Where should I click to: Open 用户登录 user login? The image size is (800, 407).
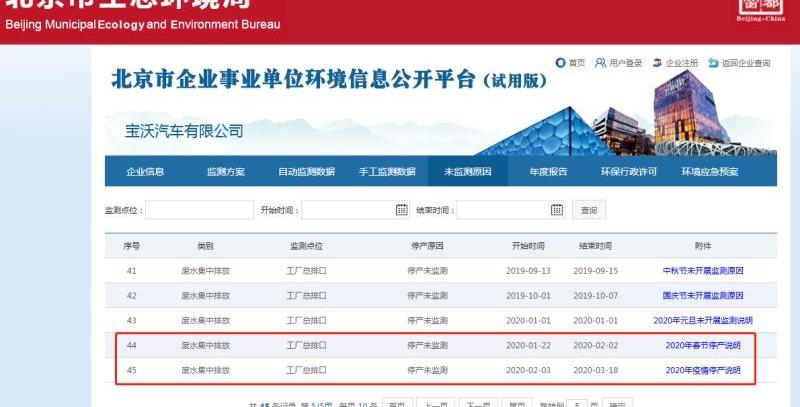(x=618, y=63)
